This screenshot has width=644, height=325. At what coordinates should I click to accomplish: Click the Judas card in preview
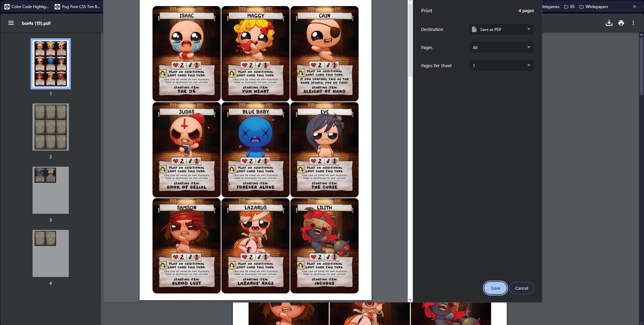pos(187,150)
